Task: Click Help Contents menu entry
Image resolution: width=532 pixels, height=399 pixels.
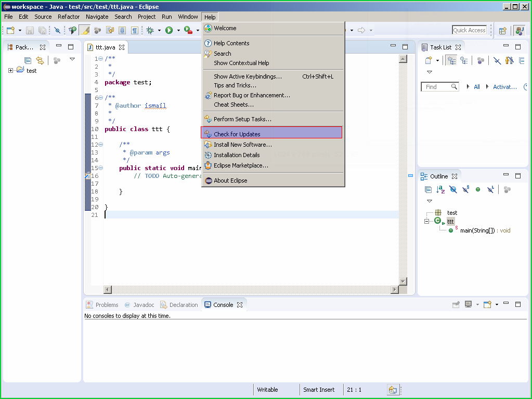Action: point(273,43)
